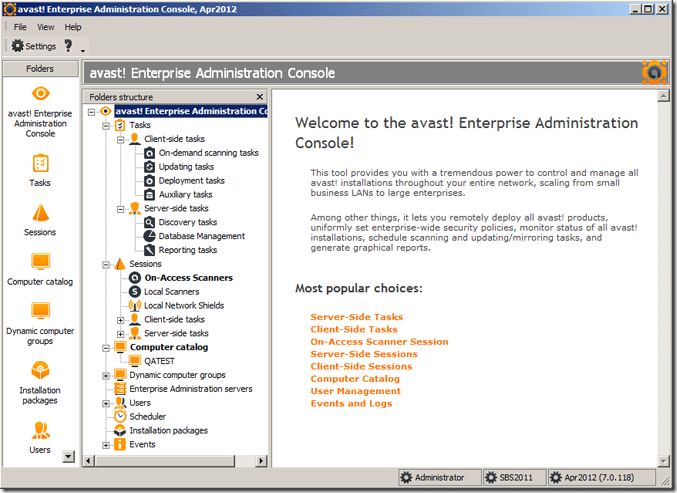Expand Server-side tasks under Sessions
677x493 pixels.
point(121,334)
